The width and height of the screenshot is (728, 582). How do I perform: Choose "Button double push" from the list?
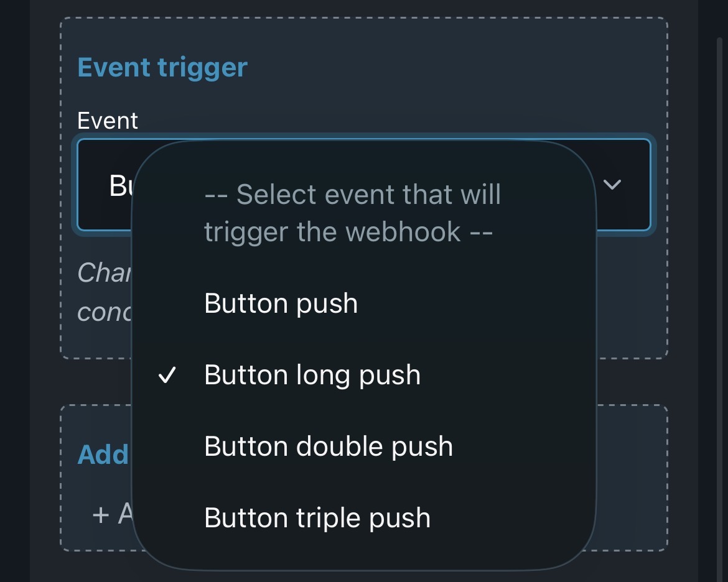point(328,447)
